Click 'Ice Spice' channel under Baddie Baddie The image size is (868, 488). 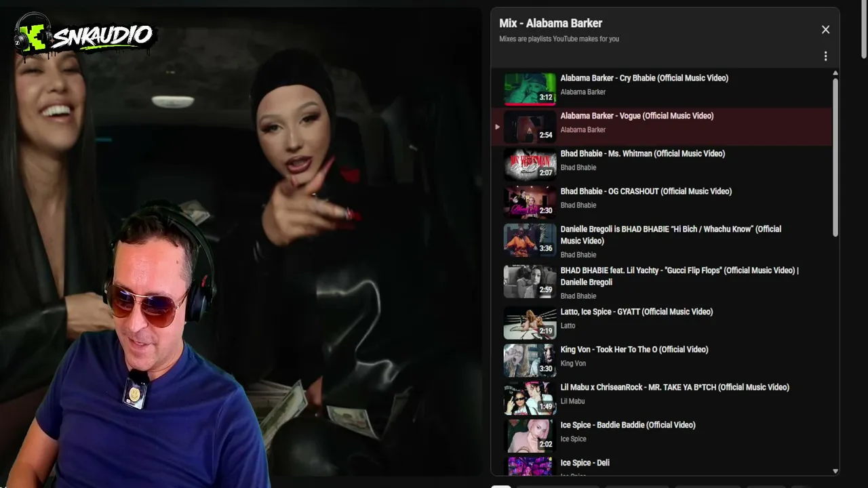(x=573, y=439)
